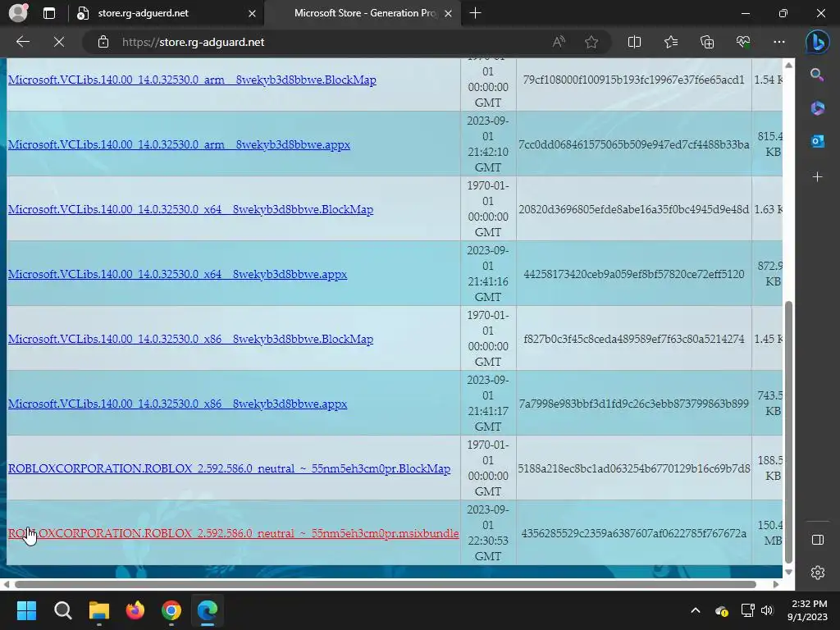Open the Favorites list
Viewport: 840px width, 630px height.
[671, 42]
